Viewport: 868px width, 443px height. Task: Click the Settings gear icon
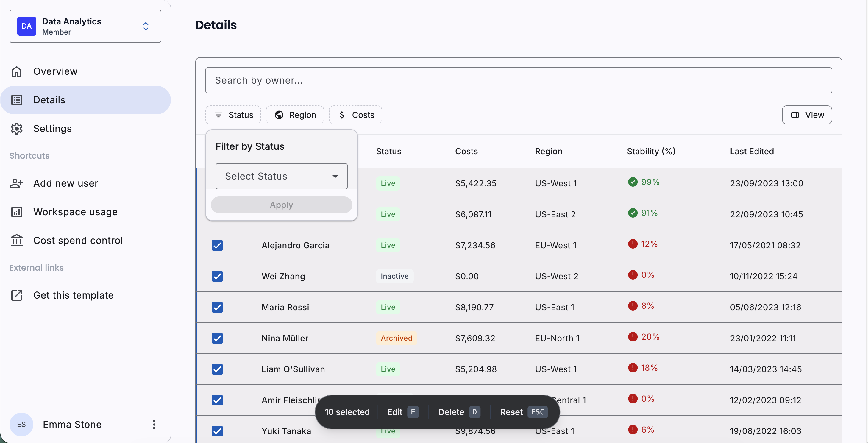(x=16, y=128)
